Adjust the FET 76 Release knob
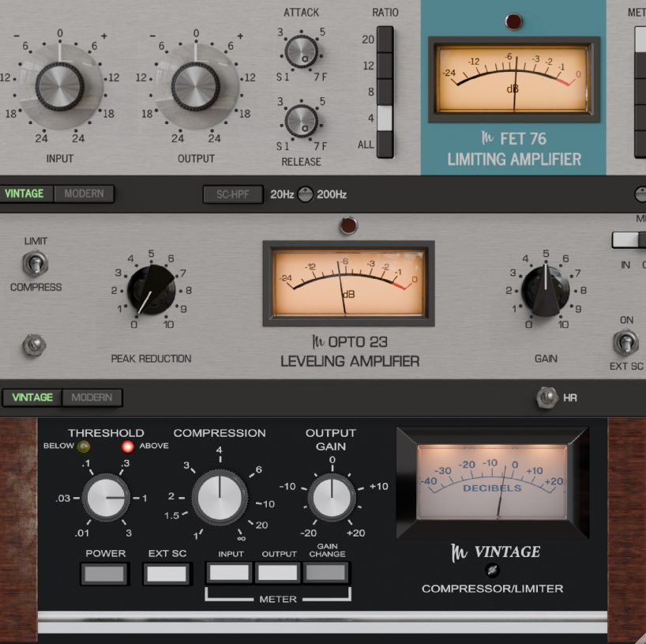646x644 pixels. point(301,121)
